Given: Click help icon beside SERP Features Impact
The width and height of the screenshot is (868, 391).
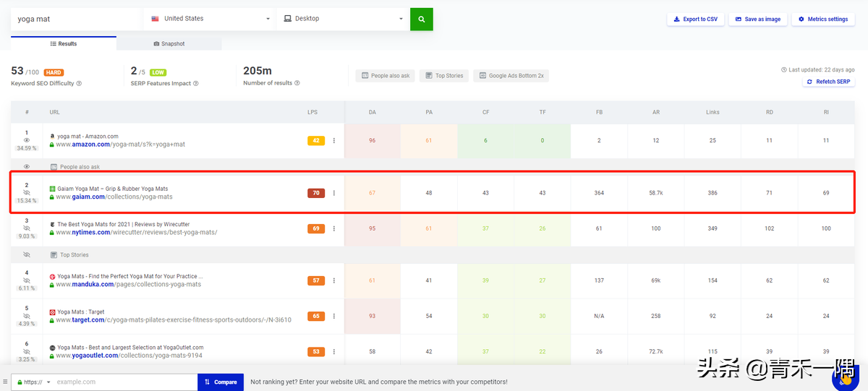Looking at the screenshot, I should click(196, 83).
